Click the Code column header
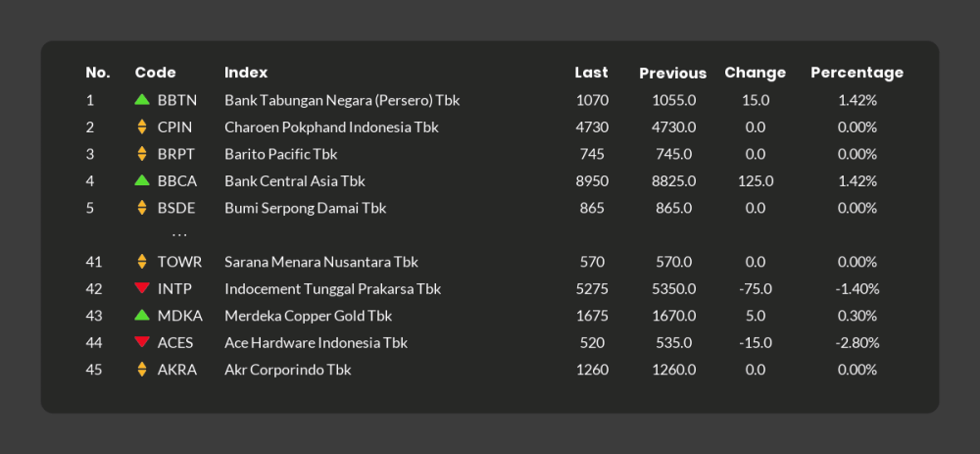Image resolution: width=980 pixels, height=454 pixels. 155,73
